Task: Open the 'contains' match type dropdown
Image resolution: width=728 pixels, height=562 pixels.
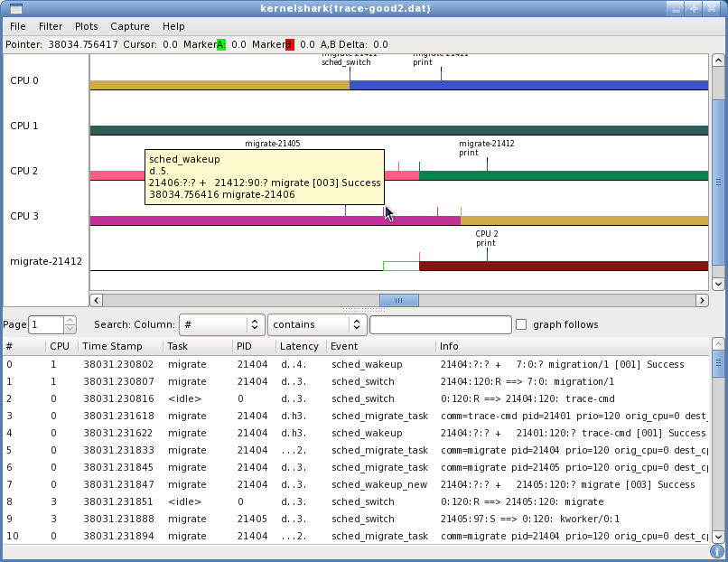Action: tap(316, 324)
